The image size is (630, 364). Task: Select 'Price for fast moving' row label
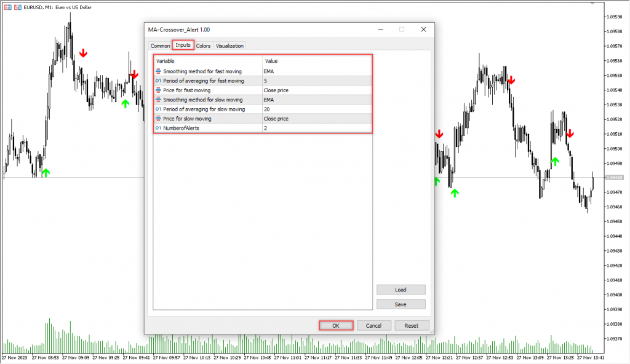187,90
